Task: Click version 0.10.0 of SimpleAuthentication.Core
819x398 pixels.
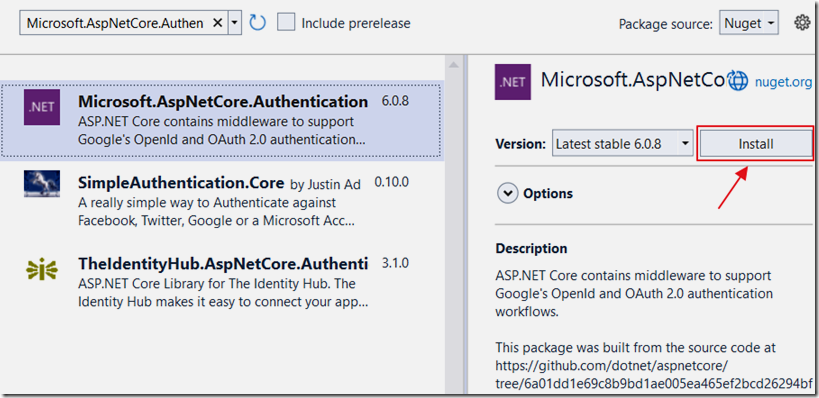Action: pyautogui.click(x=392, y=182)
